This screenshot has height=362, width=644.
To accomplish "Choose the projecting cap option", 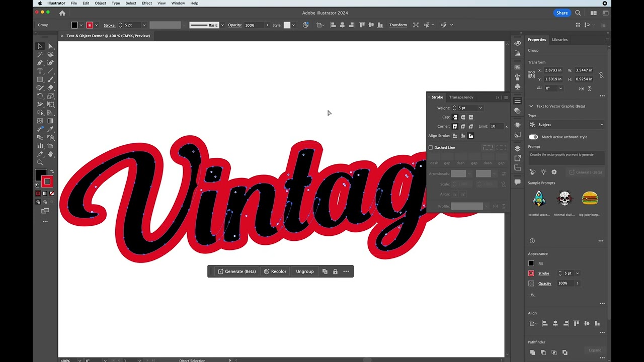I will [x=471, y=117].
